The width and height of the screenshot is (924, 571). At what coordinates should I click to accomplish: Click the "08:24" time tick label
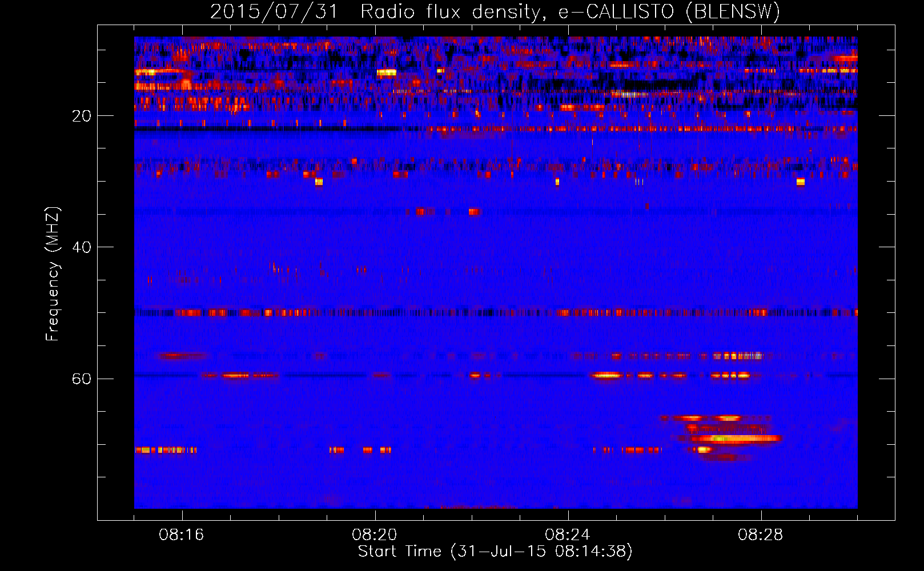coord(568,535)
